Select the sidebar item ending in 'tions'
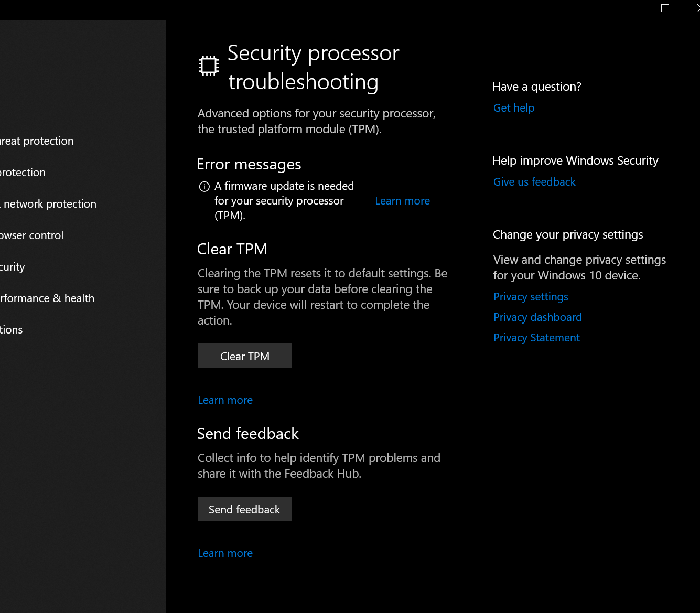This screenshot has width=700, height=613. click(12, 330)
